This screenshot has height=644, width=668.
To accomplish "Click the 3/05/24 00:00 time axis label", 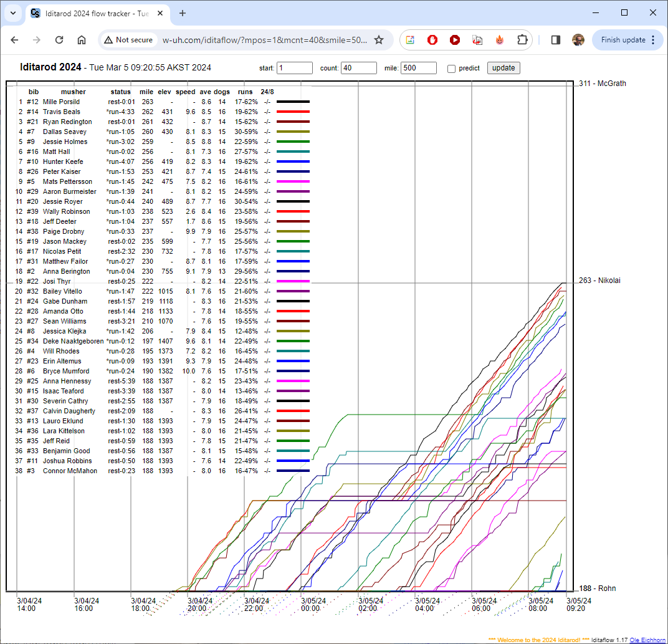I will click(x=313, y=604).
